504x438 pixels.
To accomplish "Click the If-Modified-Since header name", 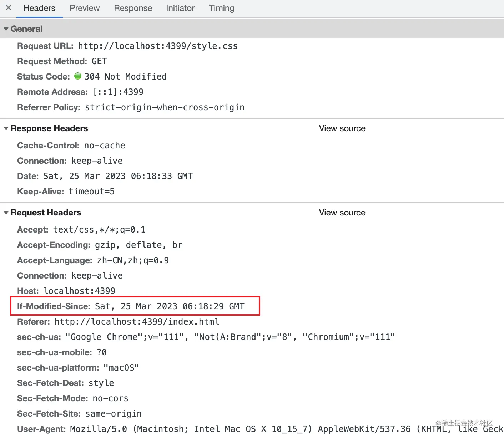I will (x=54, y=306).
